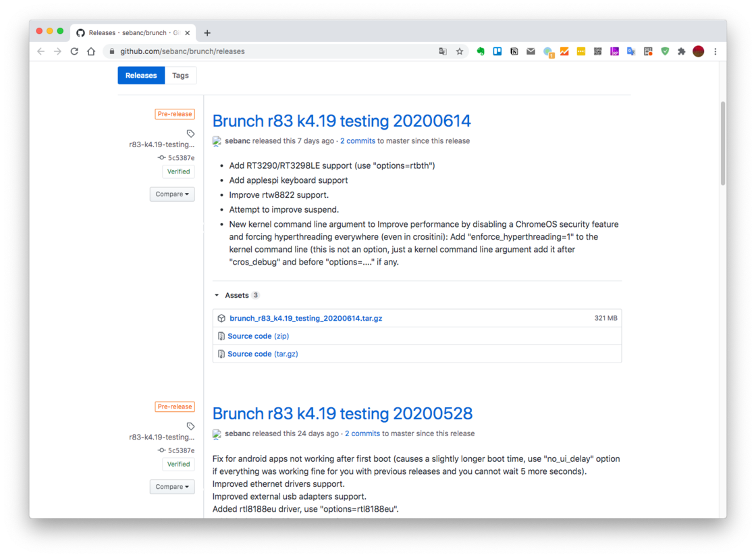Click the translate page icon in address bar
The image size is (756, 557).
tap(443, 51)
